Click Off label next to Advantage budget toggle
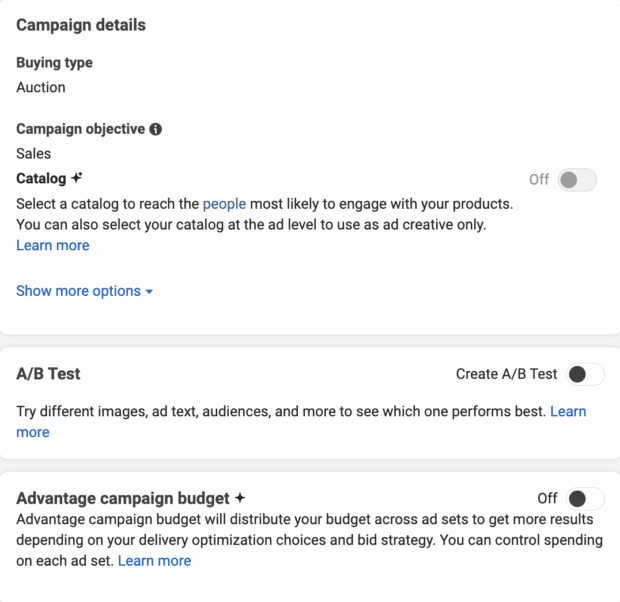Screen dimensions: 620x602 pos(547,498)
